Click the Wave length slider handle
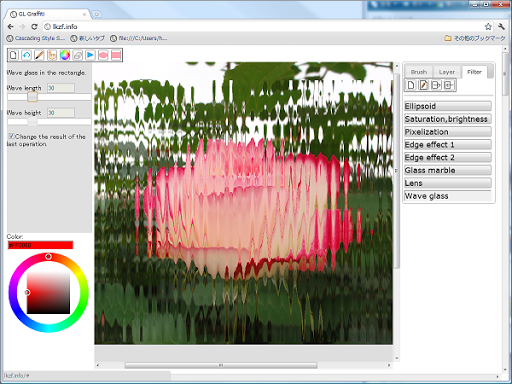Viewport: 512px width, 384px height. point(32,97)
